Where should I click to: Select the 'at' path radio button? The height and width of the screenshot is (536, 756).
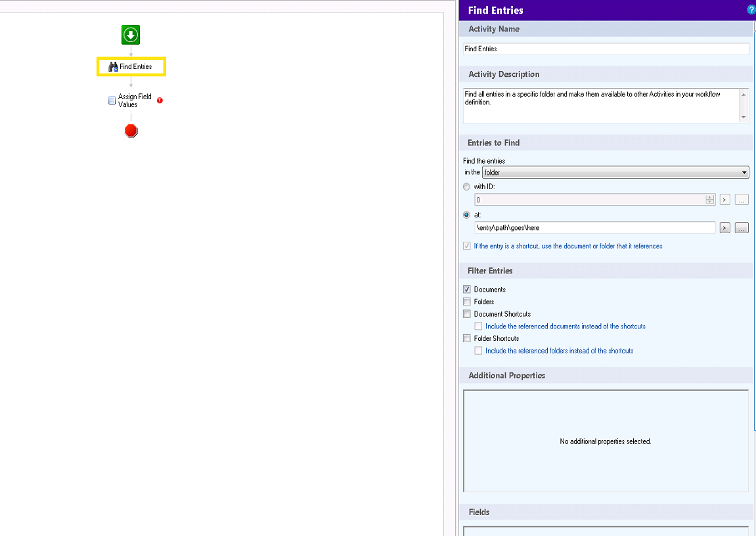pos(467,215)
